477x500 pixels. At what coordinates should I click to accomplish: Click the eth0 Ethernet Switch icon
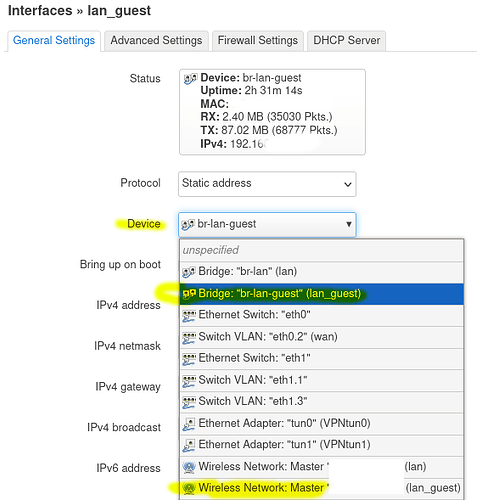[x=189, y=316]
